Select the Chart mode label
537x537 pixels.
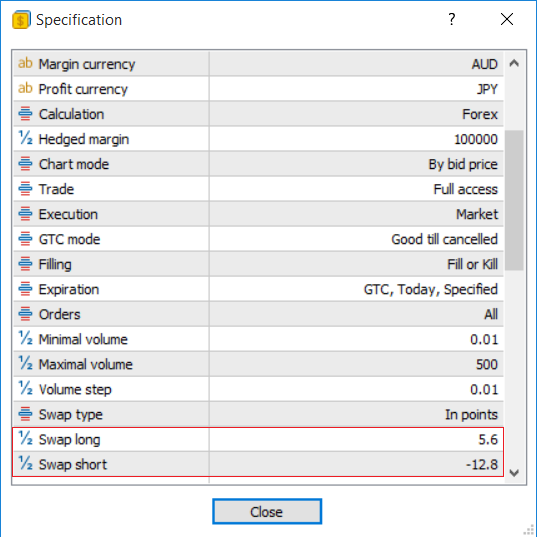point(74,164)
